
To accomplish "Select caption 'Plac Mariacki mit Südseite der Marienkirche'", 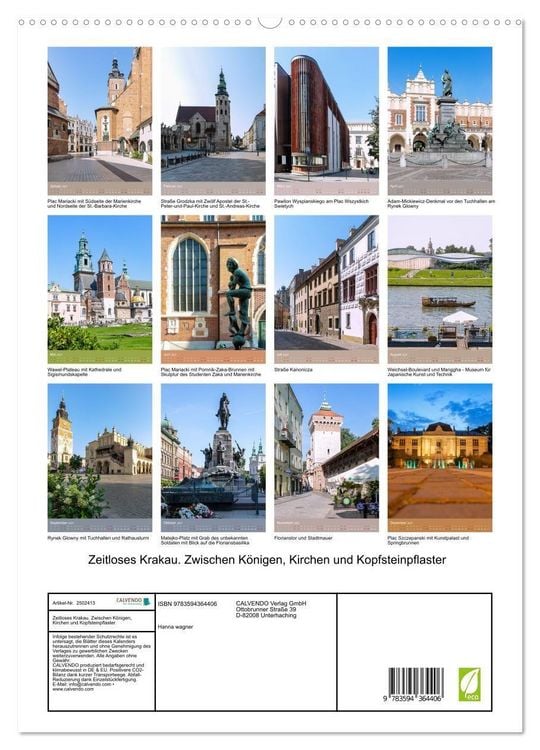I will [x=94, y=204].
